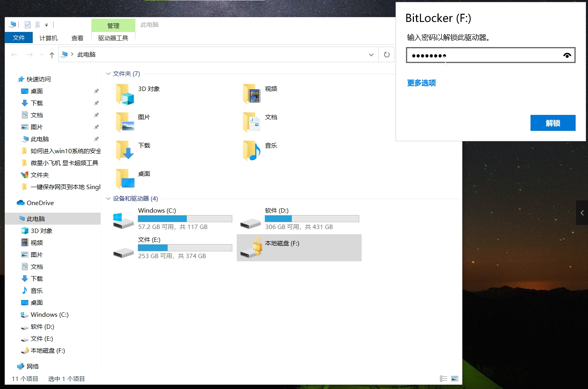Open the quick access toolbar customize dropdown

[46, 25]
